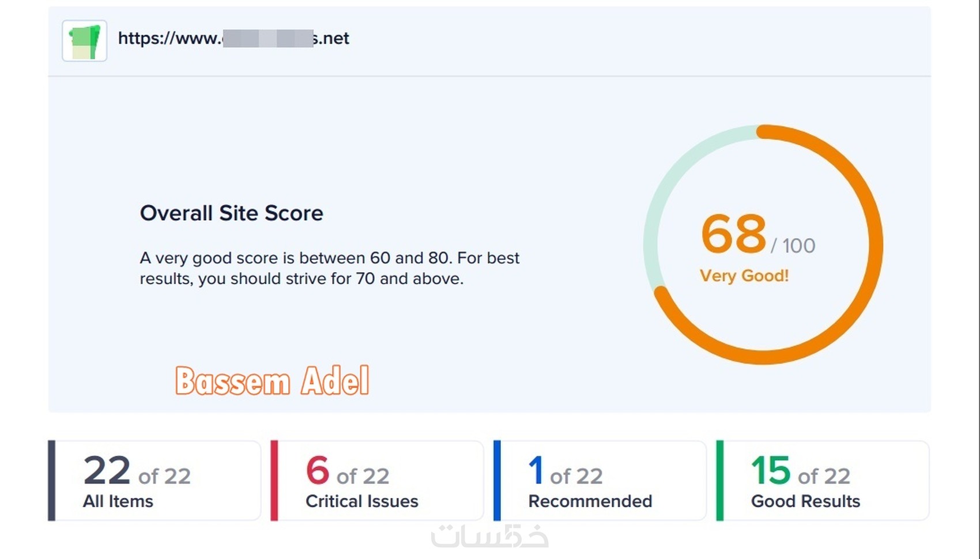Screen dimensions: 980x559
Task: Select the Critical Issues filter card
Action: click(x=377, y=481)
